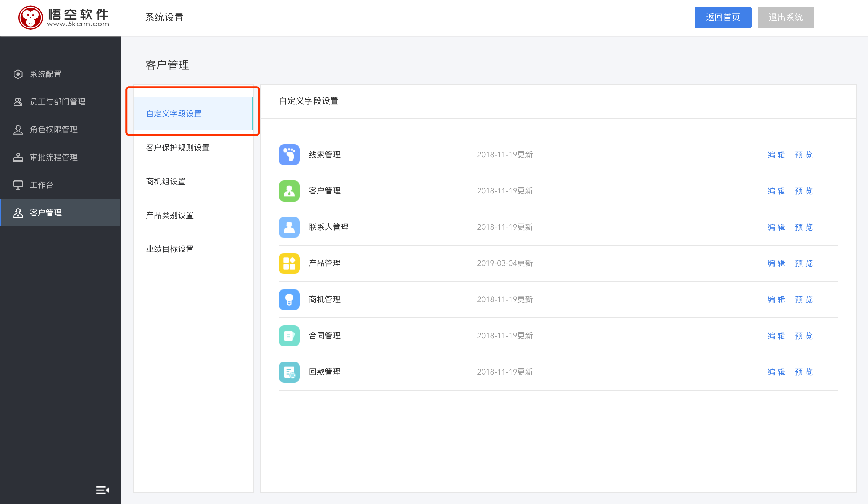Click 编辑 for green 客户管理 row

776,191
